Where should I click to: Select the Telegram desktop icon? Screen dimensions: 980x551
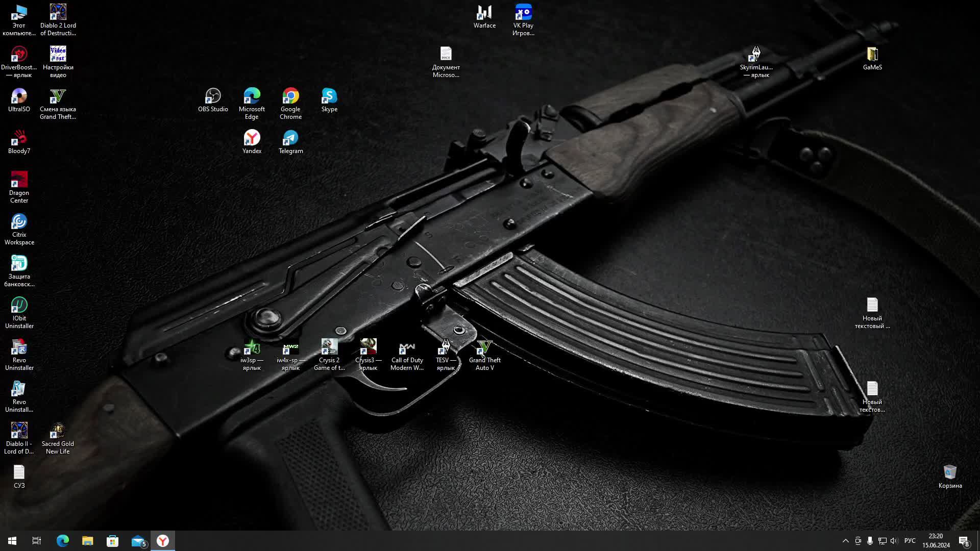pyautogui.click(x=290, y=142)
